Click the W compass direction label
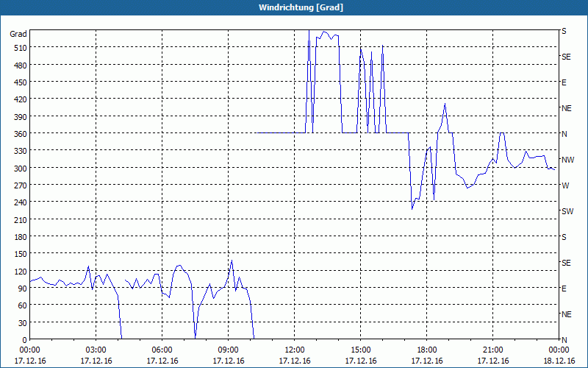Viewport: 588px width, 368px height. tap(565, 185)
